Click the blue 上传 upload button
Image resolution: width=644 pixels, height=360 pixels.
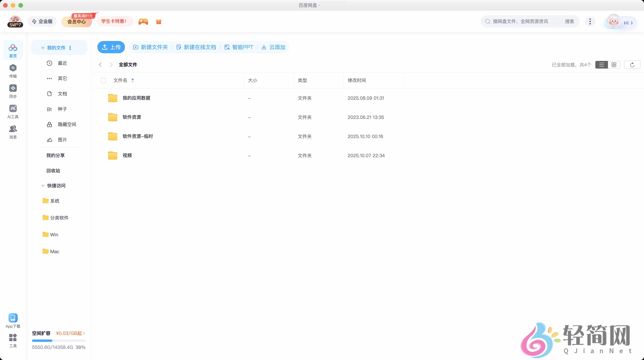(111, 47)
